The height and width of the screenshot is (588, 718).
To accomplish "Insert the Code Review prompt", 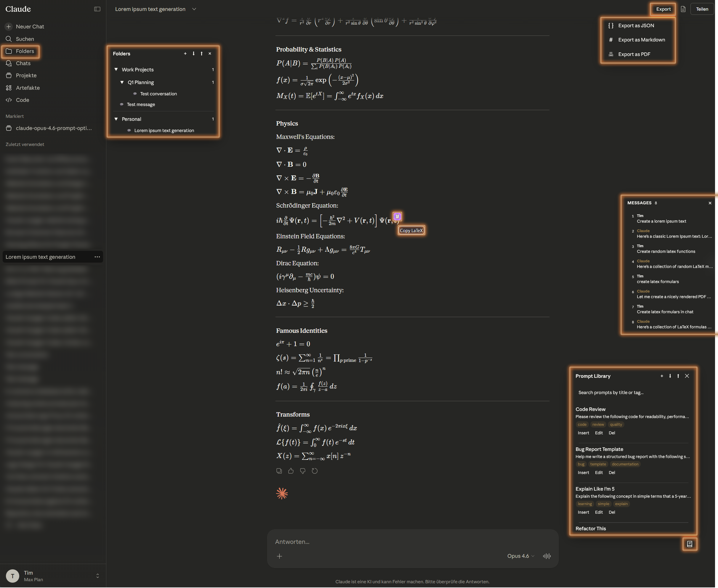I will (583, 433).
